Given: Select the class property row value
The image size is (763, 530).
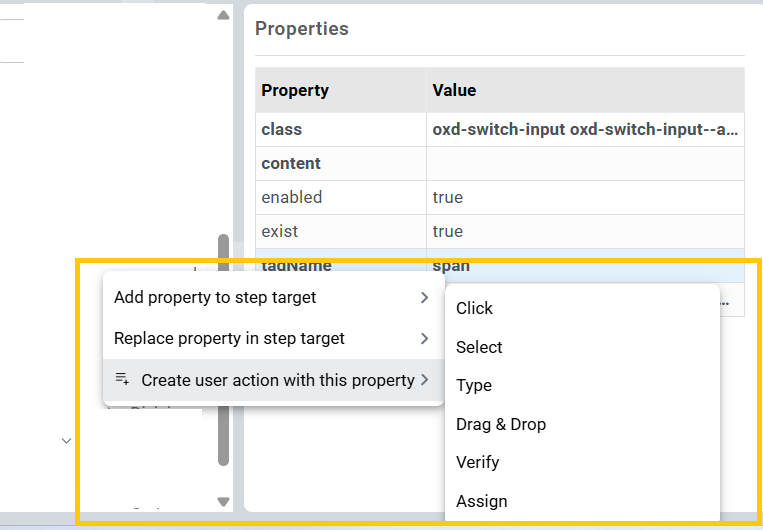Looking at the screenshot, I should pos(585,130).
